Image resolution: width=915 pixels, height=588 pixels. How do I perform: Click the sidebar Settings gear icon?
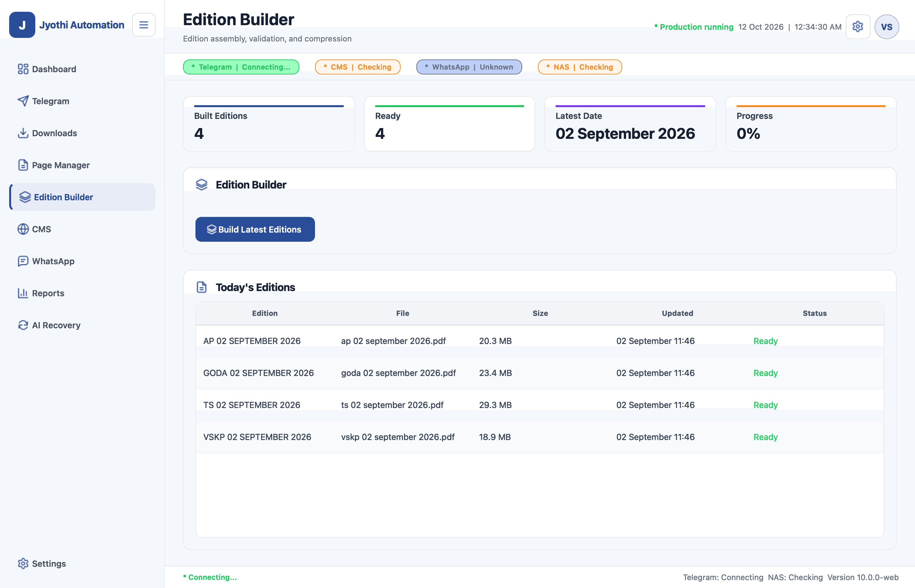[x=23, y=563]
